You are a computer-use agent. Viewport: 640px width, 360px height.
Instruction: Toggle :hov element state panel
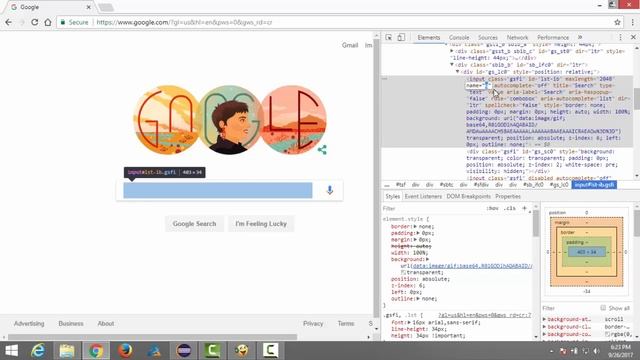click(x=492, y=208)
